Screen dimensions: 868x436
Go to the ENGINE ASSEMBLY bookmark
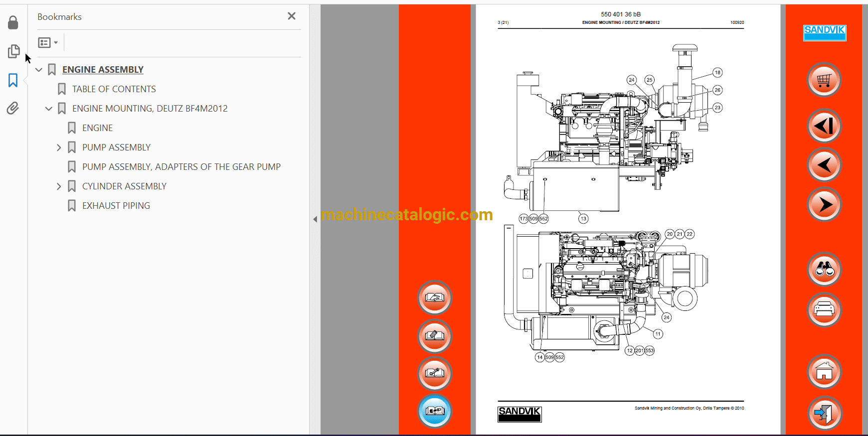pyautogui.click(x=103, y=70)
